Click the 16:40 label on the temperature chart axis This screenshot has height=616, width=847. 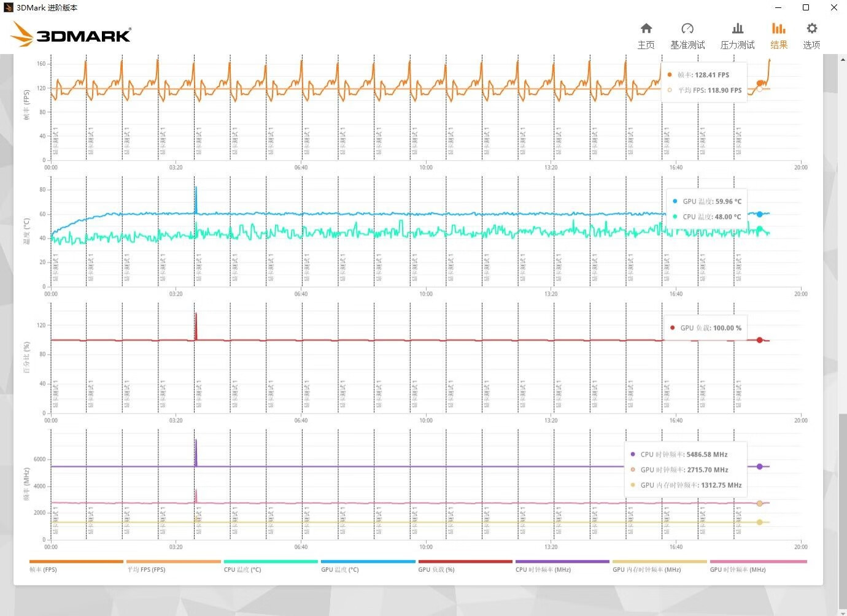point(676,294)
